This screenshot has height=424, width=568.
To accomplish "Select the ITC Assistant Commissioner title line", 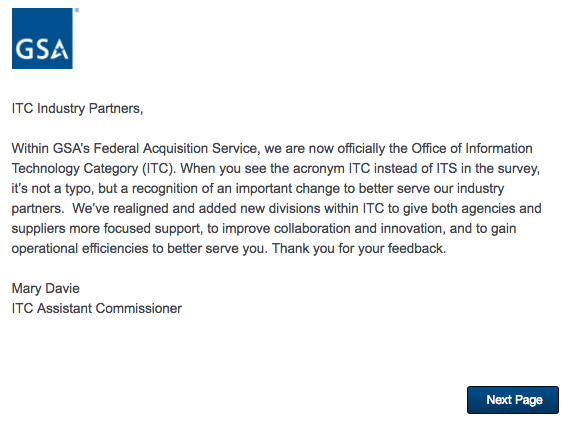I will [x=97, y=308].
